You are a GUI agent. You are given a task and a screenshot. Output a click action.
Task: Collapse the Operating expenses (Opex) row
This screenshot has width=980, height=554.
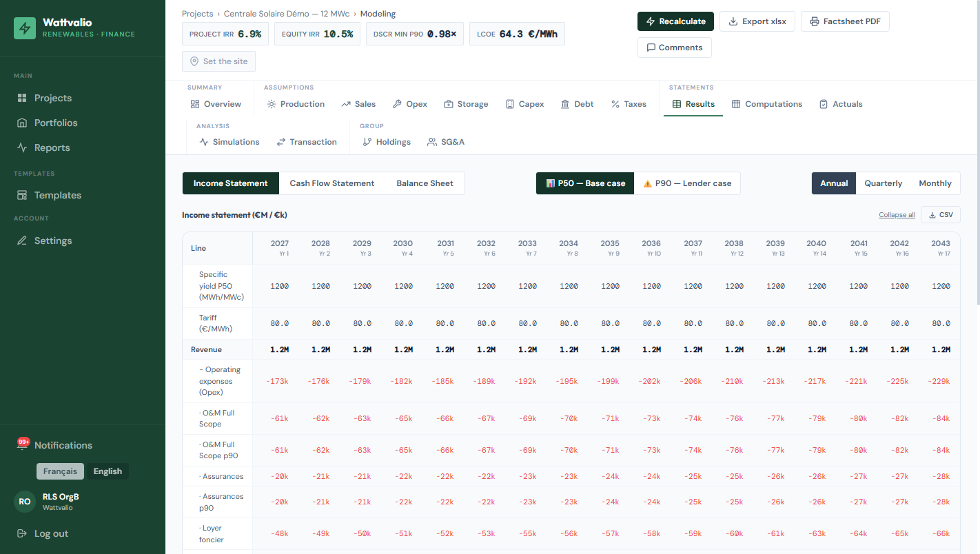coord(220,381)
